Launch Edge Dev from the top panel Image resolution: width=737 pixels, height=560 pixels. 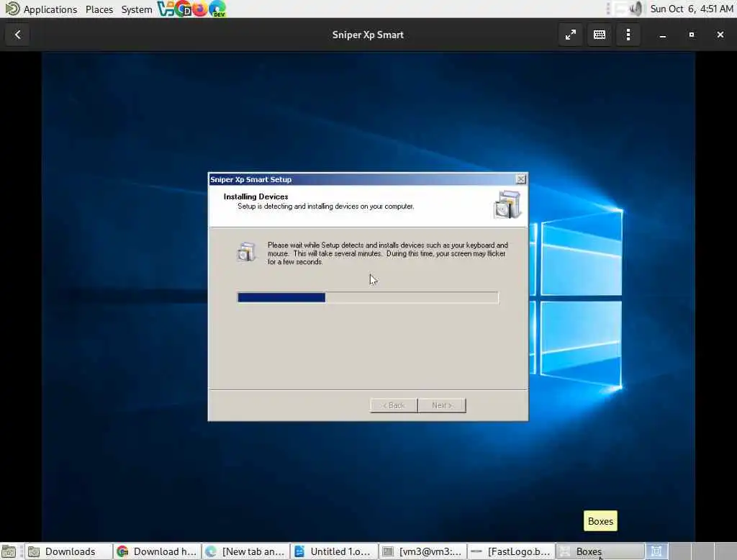click(217, 9)
